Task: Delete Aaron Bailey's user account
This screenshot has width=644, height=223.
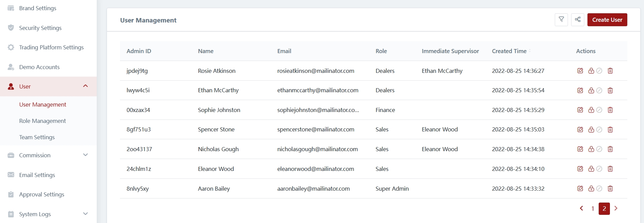Action: point(610,189)
